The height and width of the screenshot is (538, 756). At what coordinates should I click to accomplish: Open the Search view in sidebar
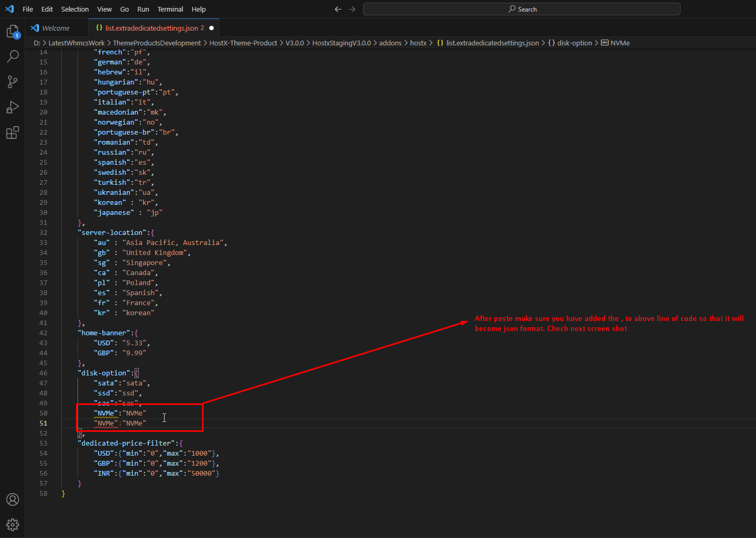[13, 56]
